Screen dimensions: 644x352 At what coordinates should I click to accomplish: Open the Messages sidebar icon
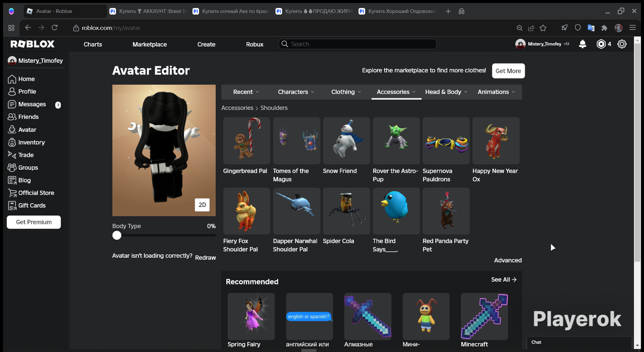[x=12, y=104]
